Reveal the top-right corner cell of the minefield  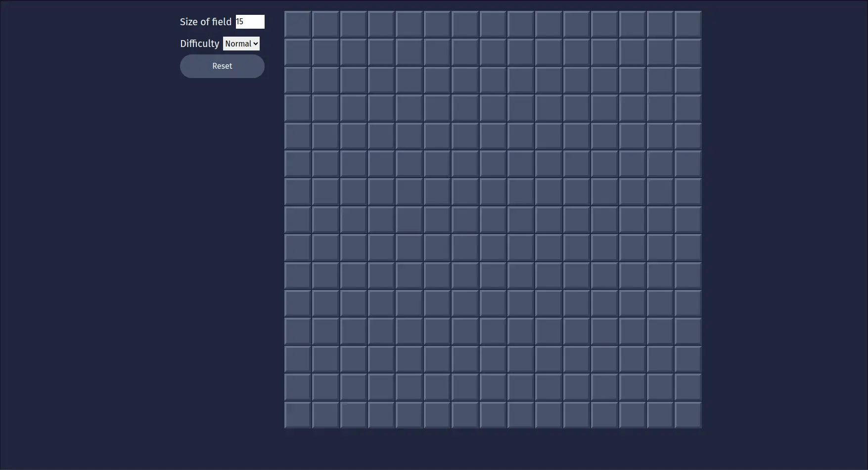(688, 24)
